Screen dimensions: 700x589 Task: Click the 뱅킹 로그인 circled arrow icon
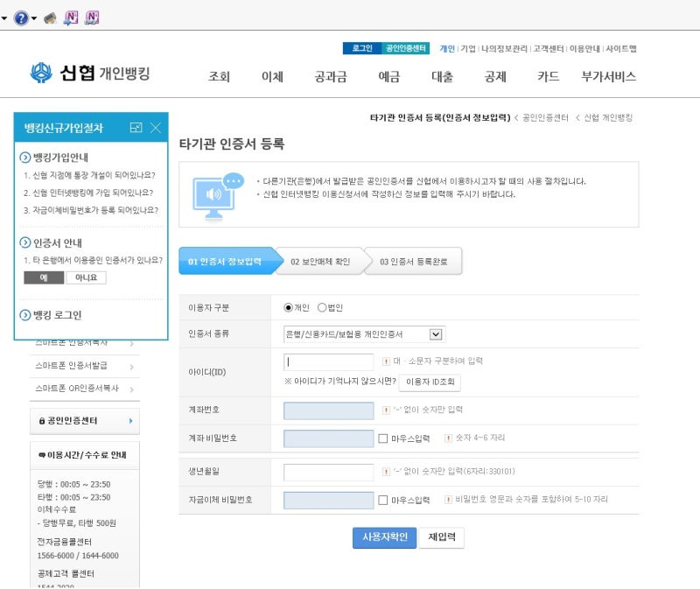click(25, 315)
